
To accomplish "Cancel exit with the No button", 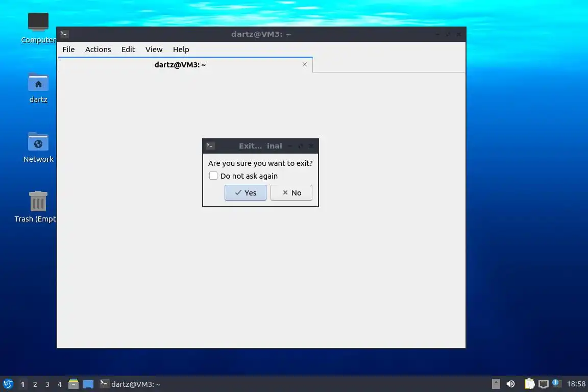I will pos(291,193).
